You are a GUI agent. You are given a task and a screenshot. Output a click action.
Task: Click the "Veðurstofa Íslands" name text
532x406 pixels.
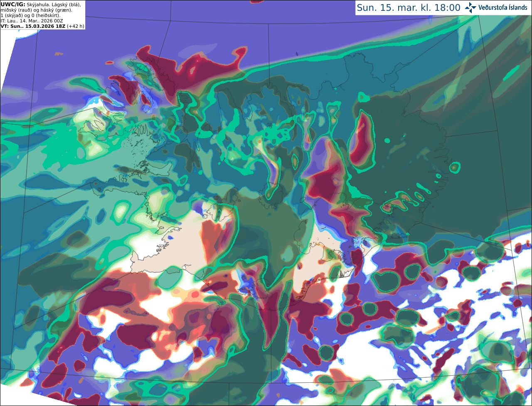tap(503, 7)
